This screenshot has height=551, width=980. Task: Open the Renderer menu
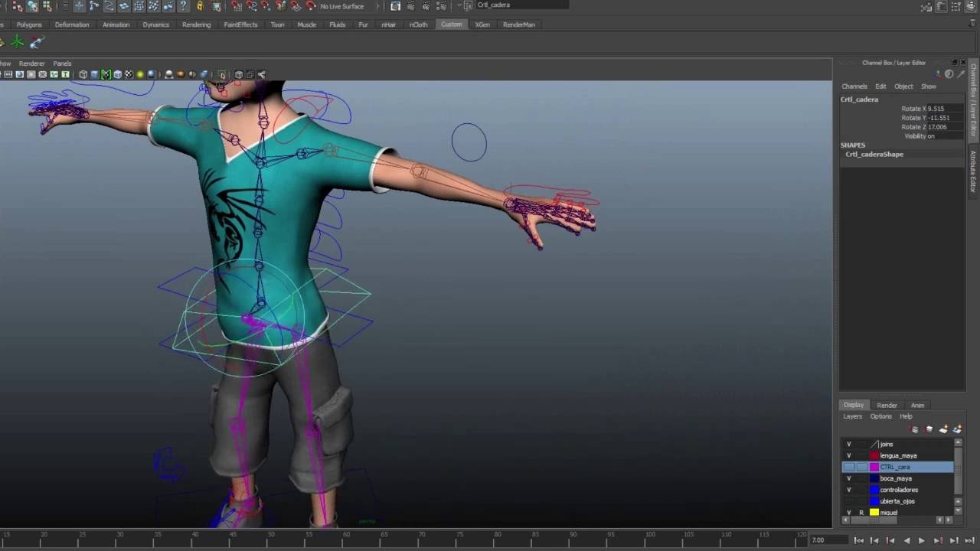tap(31, 63)
